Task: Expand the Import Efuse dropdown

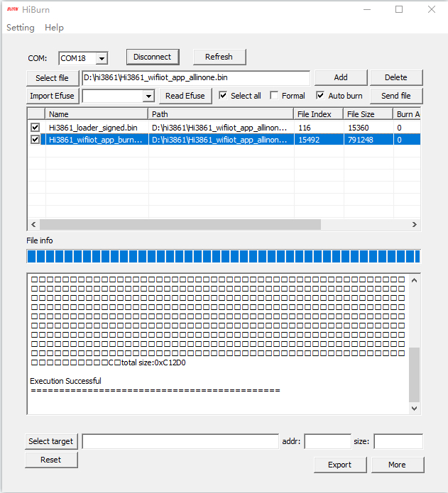Action: point(148,96)
